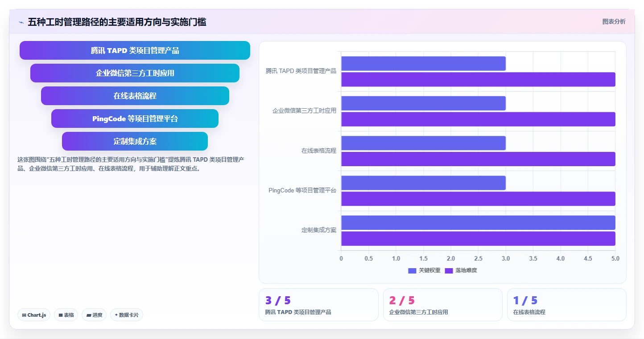Click the 落地难度 bar for 在线表格流程
Viewport: 644px width, 339px height.
coord(478,159)
